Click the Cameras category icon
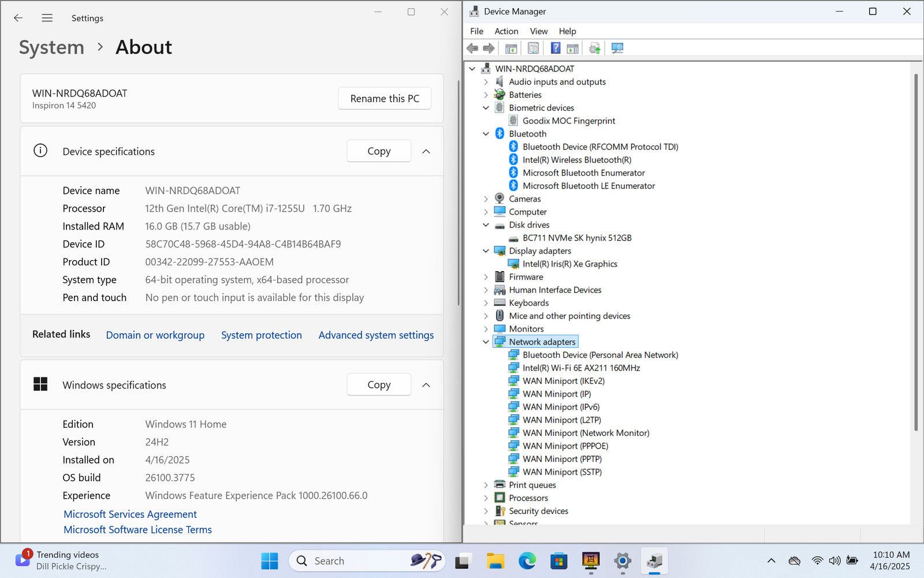The height and width of the screenshot is (578, 924). point(500,198)
